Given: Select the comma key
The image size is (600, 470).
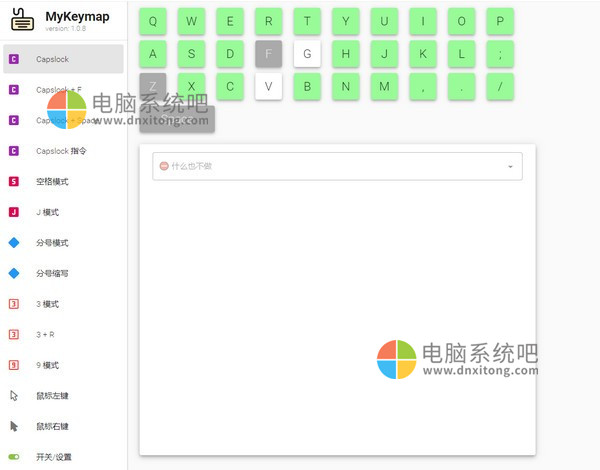Looking at the screenshot, I should point(423,86).
